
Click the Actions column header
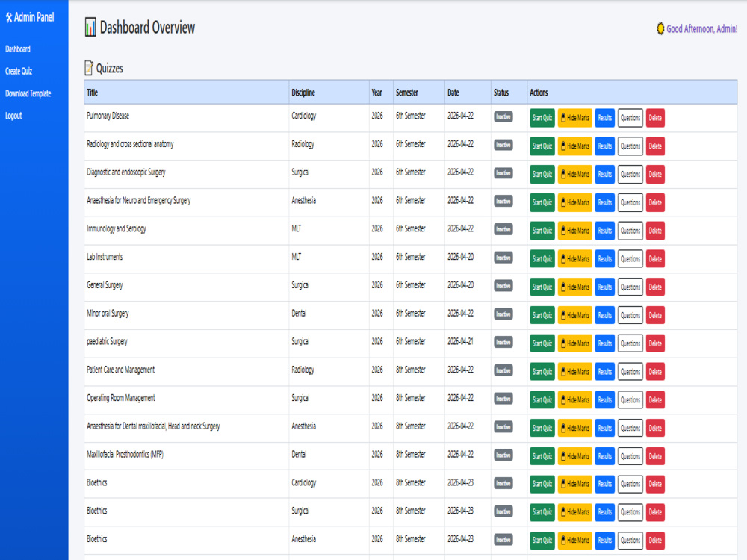[632, 93]
